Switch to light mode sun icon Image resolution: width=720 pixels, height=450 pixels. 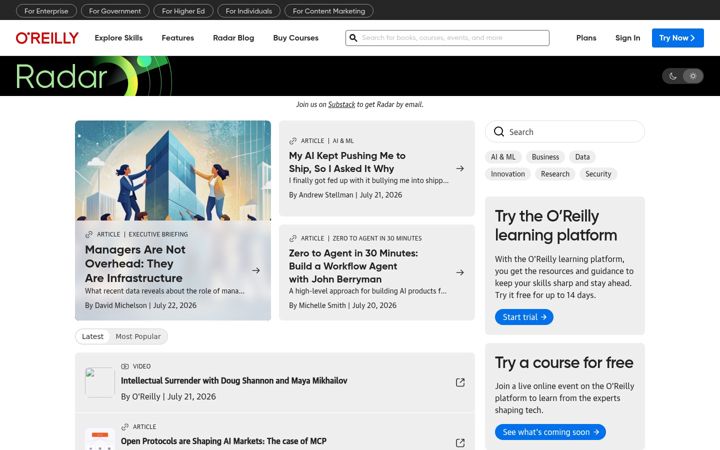click(693, 76)
